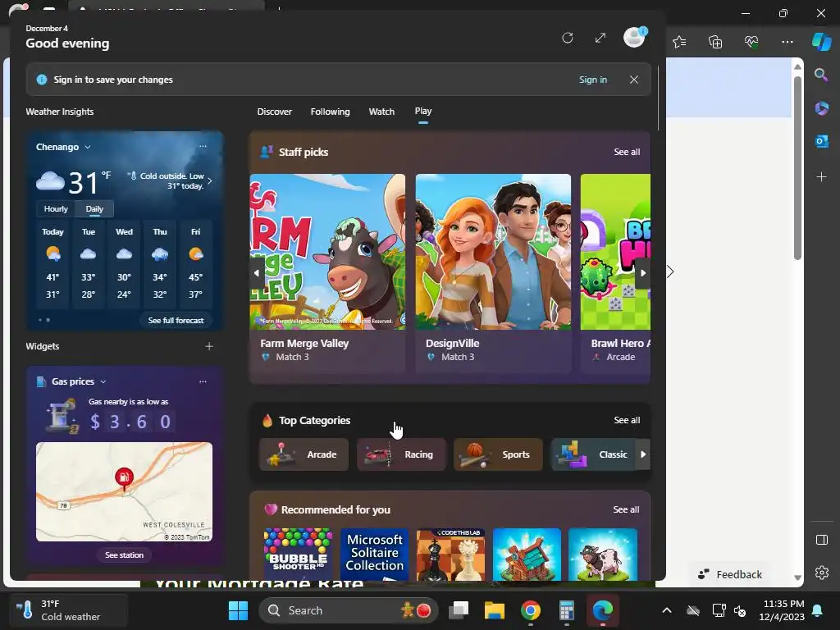Refresh the widgets feed
This screenshot has height=630, width=840.
568,38
